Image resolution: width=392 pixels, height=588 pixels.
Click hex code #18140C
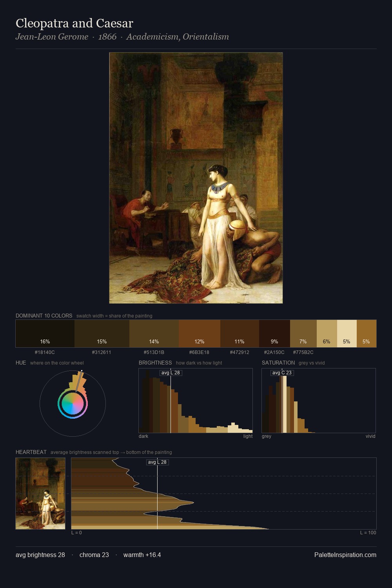(45, 352)
